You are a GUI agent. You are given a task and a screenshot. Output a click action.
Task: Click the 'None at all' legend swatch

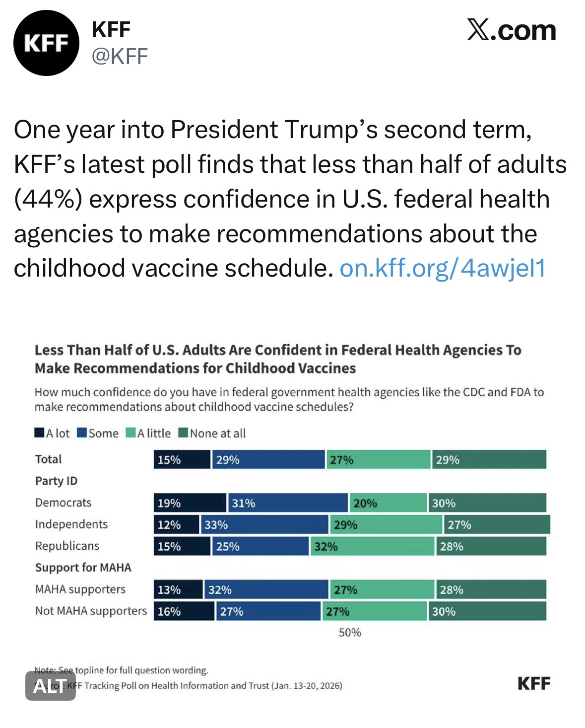coord(183,433)
